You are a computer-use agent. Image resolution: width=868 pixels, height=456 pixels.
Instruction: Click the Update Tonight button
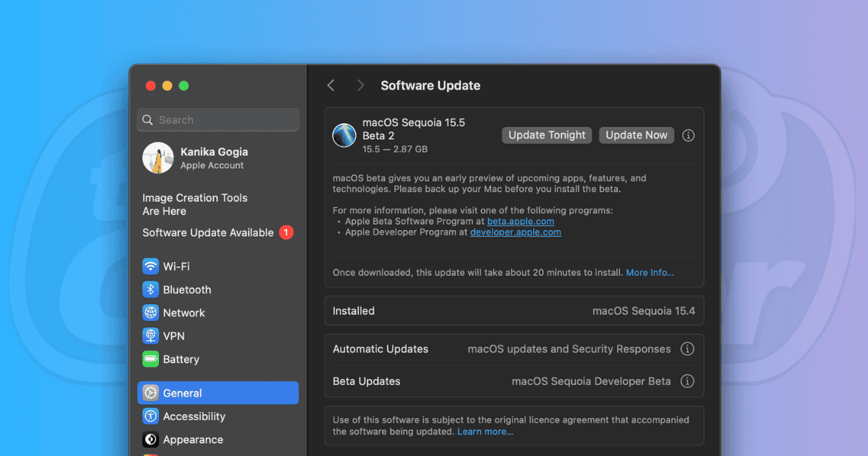[x=547, y=135]
